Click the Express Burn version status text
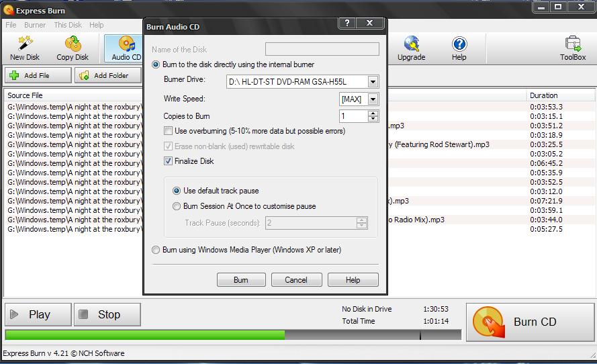The width and height of the screenshot is (597, 364). 64,353
